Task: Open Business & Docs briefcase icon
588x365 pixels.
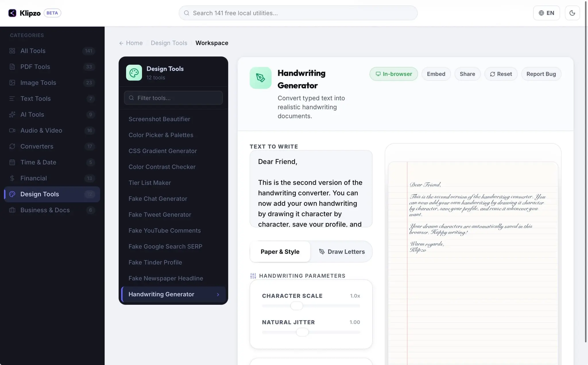Action: [12, 210]
